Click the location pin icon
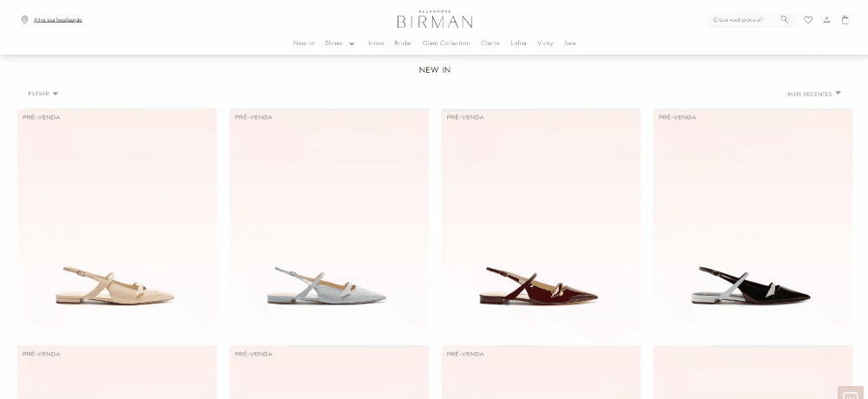 click(24, 20)
